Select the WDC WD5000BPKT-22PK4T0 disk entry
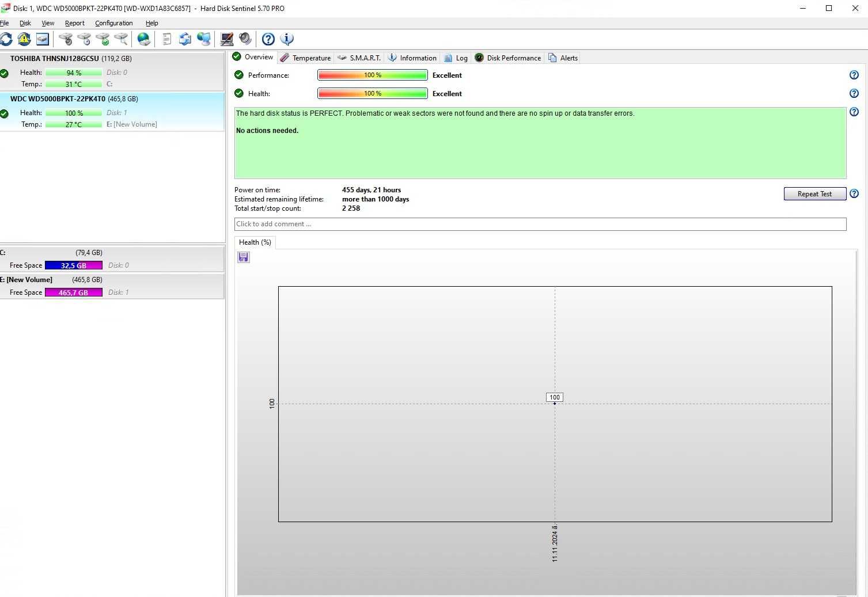This screenshot has height=597, width=868. coord(112,112)
